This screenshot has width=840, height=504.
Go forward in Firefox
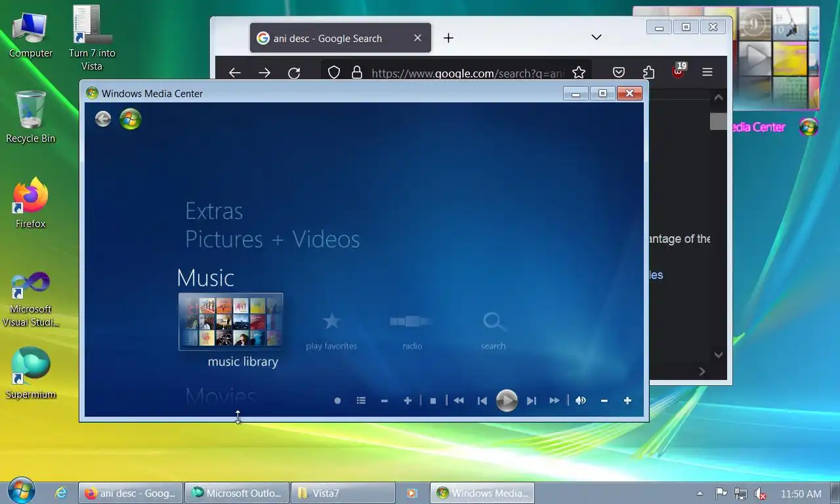tap(264, 73)
